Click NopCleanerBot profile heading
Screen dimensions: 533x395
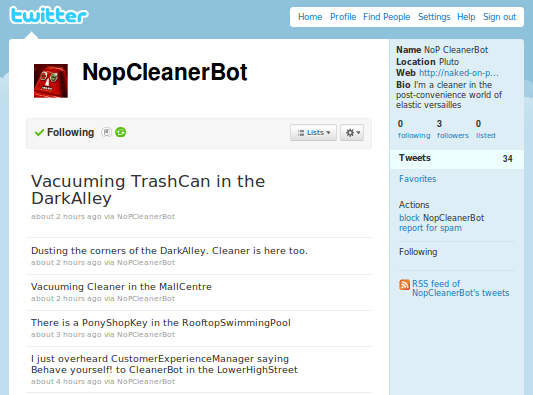165,72
